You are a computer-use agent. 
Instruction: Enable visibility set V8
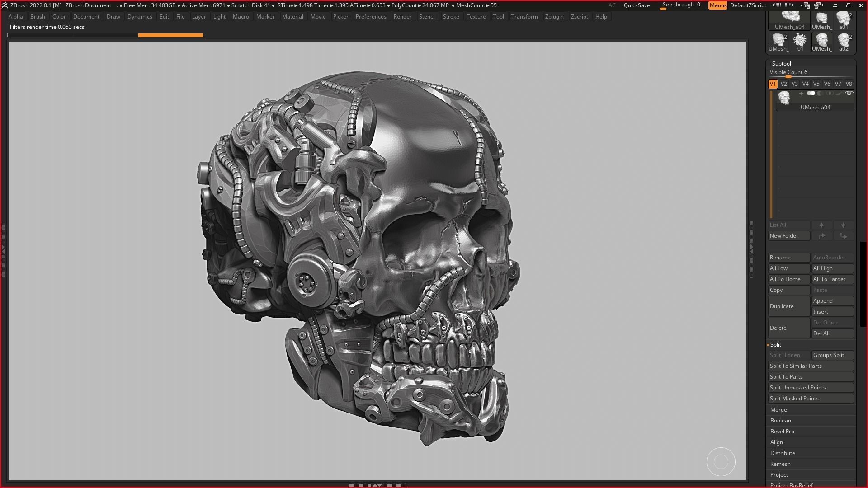[x=849, y=84]
